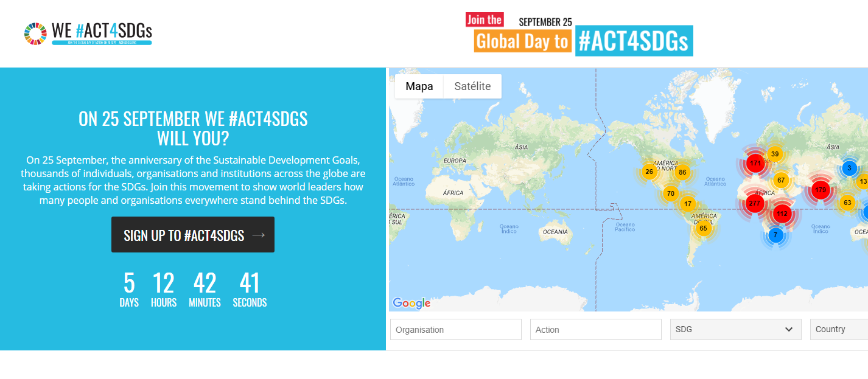Open the red 179 map cluster marker

[x=821, y=190]
